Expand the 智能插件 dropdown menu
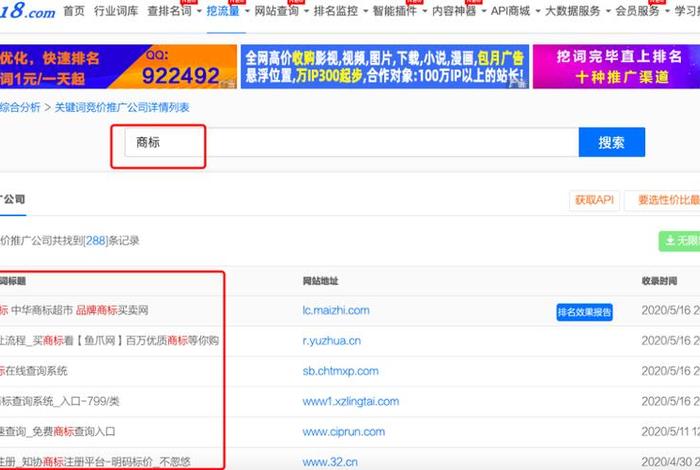700x470 pixels. click(400, 11)
